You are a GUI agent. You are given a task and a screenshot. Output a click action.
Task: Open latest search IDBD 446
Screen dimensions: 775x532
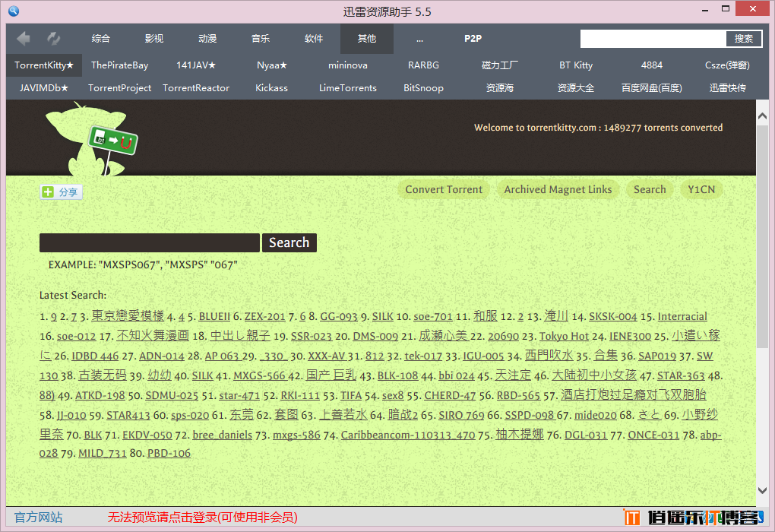tap(95, 356)
